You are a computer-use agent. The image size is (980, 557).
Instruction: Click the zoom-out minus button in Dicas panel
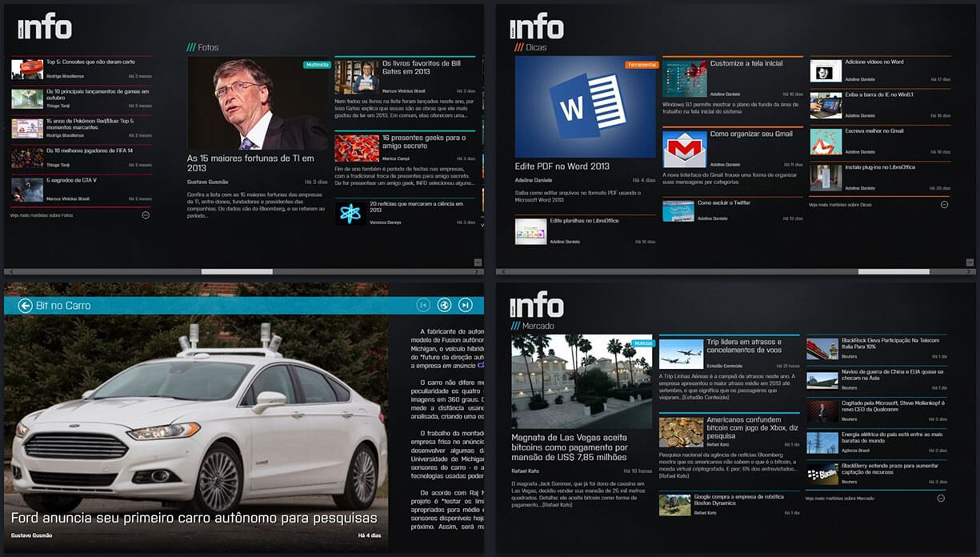click(x=969, y=262)
